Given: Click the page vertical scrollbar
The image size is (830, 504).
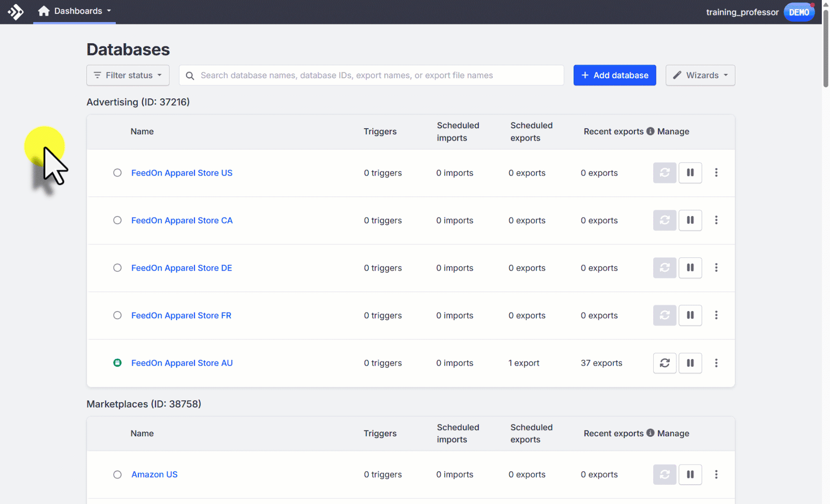Looking at the screenshot, I should (826, 48).
